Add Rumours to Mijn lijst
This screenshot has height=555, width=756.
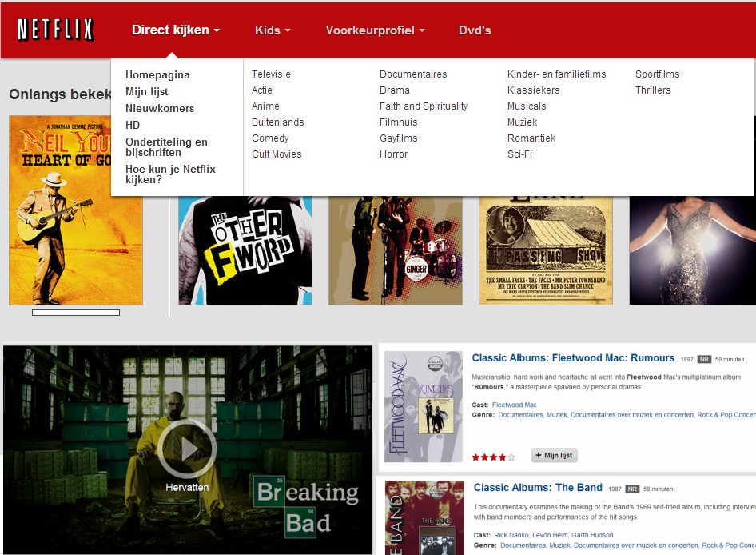pos(554,455)
